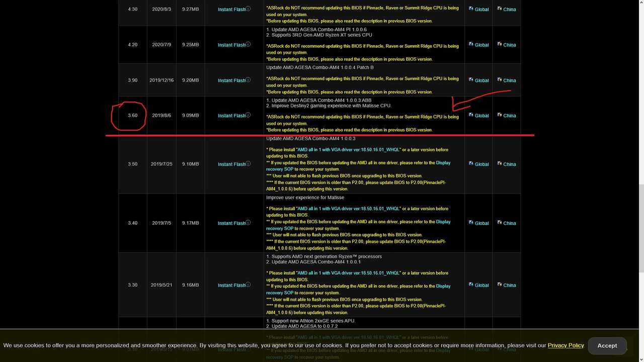Select date 2019/8/6 cell
The image size is (644, 362).
pos(162,116)
